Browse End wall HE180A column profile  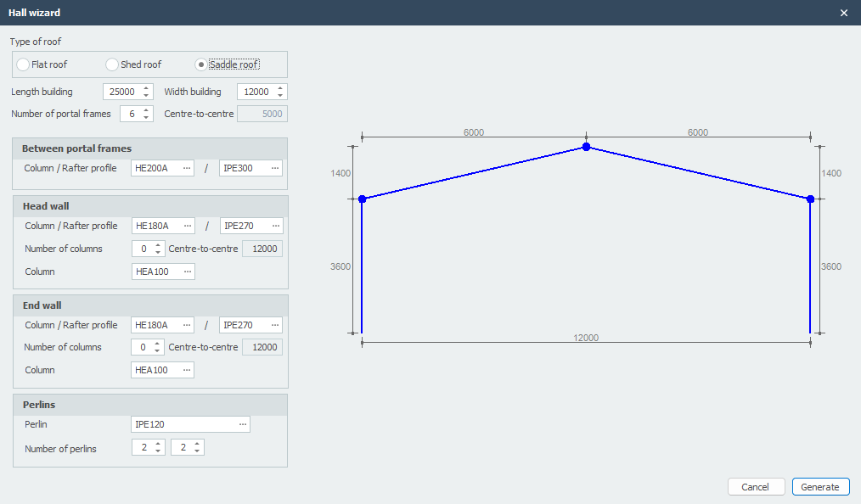187,325
